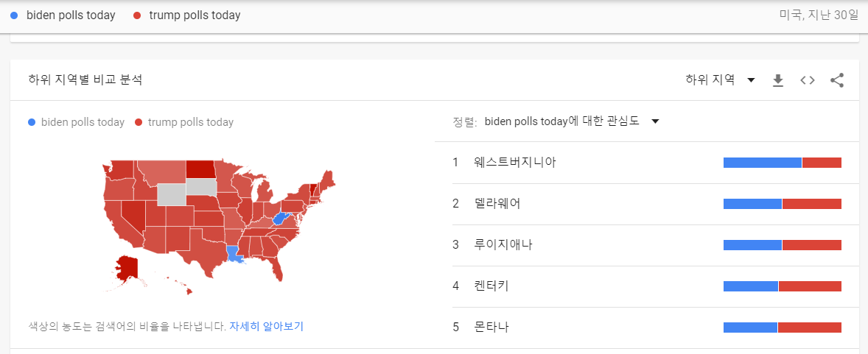
Task: Share the subregion comparison chart
Action: [x=837, y=80]
